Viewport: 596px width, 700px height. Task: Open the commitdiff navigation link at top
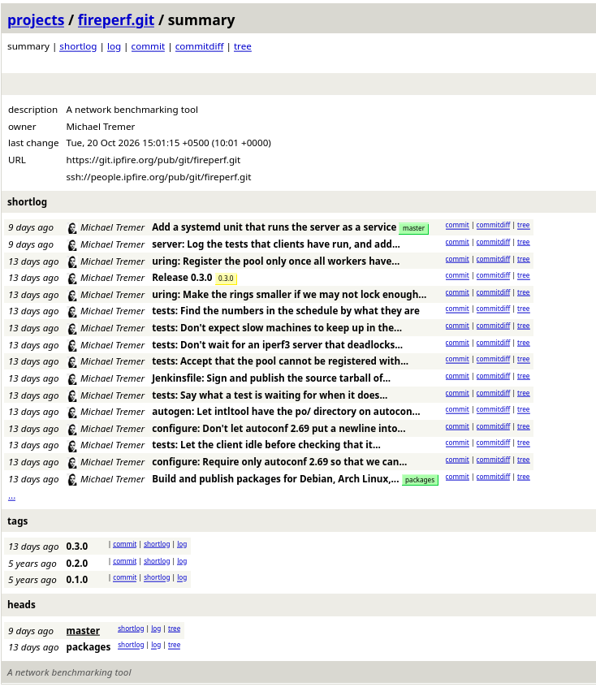[199, 46]
